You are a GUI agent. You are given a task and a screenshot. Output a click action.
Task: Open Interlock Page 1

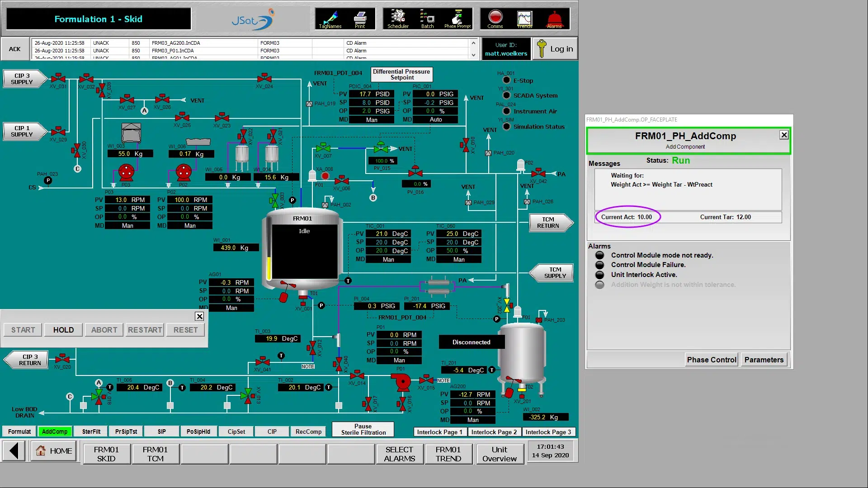click(439, 432)
